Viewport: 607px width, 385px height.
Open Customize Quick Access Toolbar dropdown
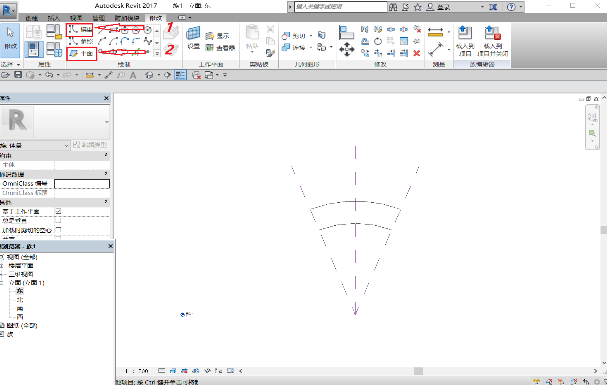click(x=225, y=75)
